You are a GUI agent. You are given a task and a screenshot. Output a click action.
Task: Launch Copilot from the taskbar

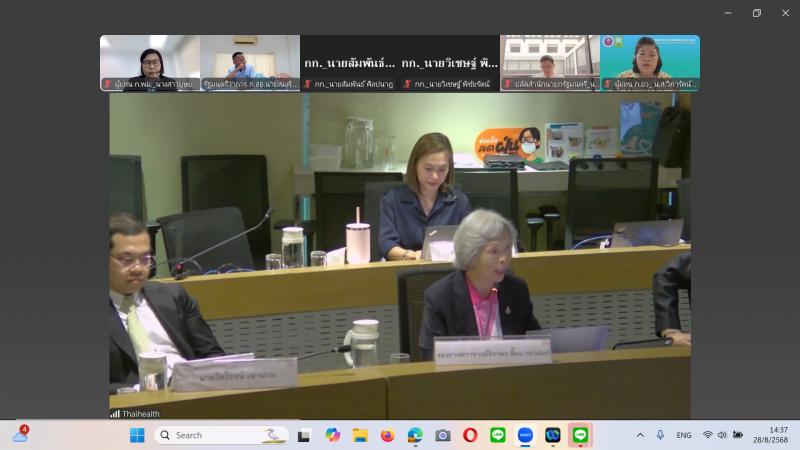point(333,435)
